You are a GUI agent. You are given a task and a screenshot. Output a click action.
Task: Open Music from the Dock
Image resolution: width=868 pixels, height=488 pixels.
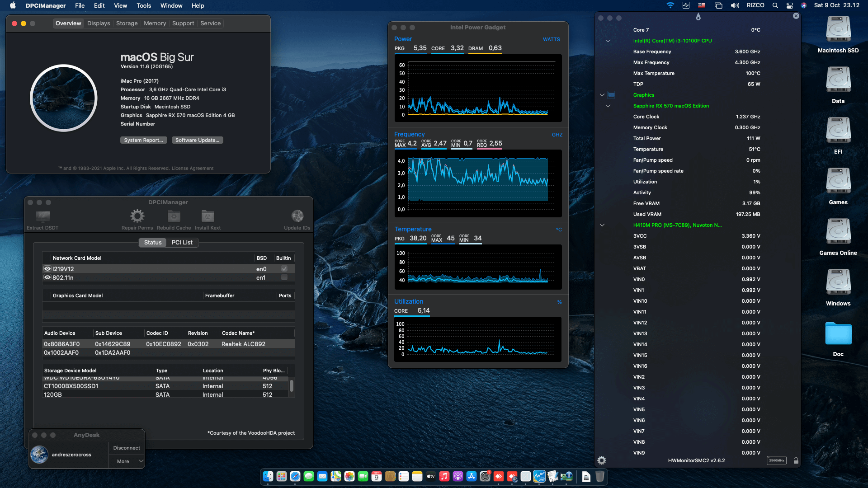444,476
